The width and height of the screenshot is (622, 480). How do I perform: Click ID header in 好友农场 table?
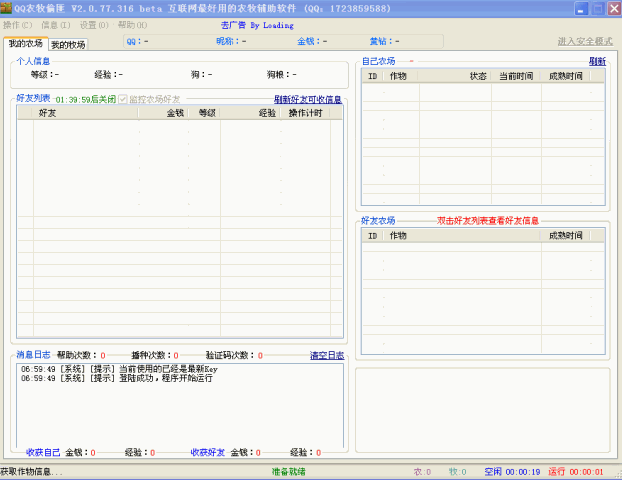(372, 236)
